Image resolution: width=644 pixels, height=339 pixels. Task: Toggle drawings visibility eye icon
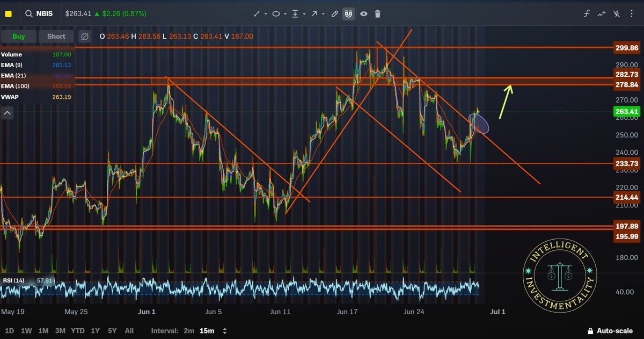tap(364, 14)
